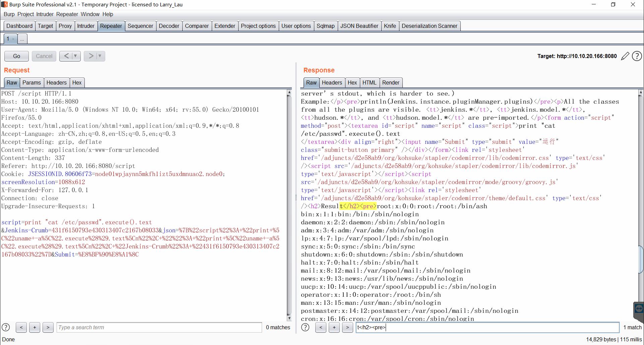Switch to the Proxy tab

[65, 26]
